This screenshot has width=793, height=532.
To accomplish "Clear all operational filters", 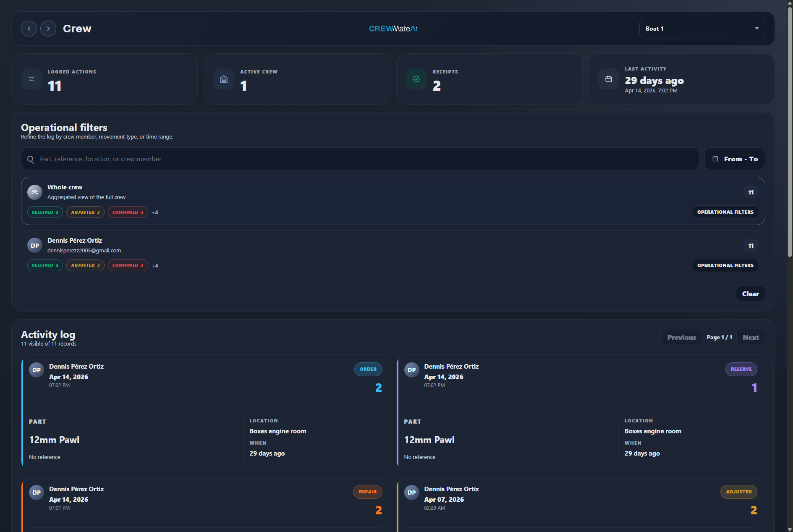I will (x=750, y=294).
